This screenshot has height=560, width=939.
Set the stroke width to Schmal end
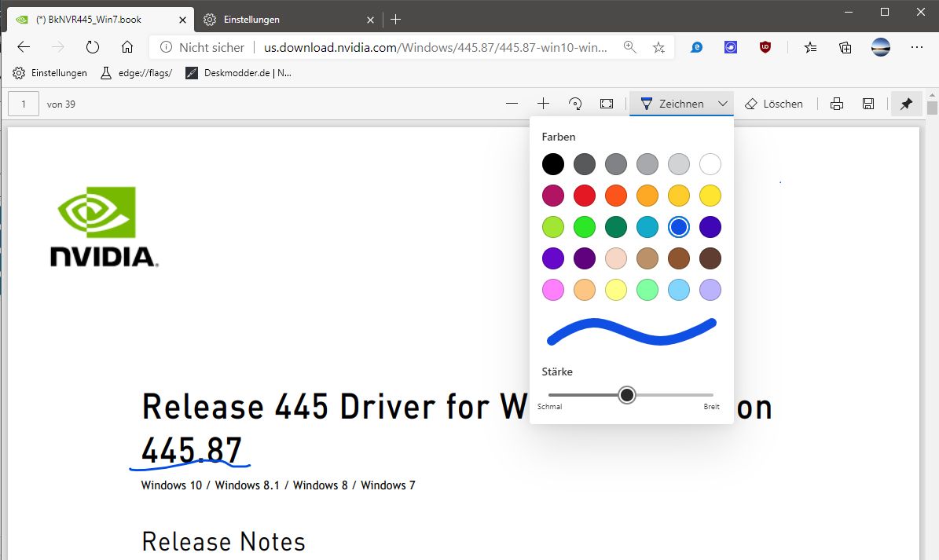point(550,395)
